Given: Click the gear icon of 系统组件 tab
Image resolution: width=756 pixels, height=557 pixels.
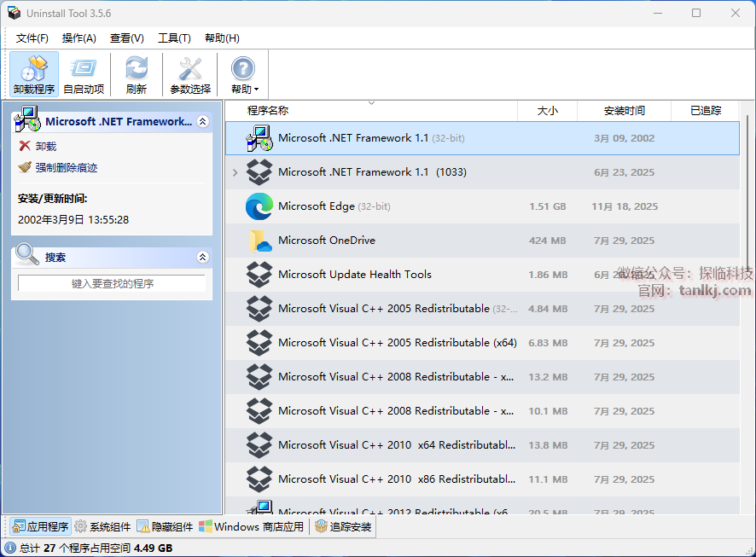Looking at the screenshot, I should 81,526.
